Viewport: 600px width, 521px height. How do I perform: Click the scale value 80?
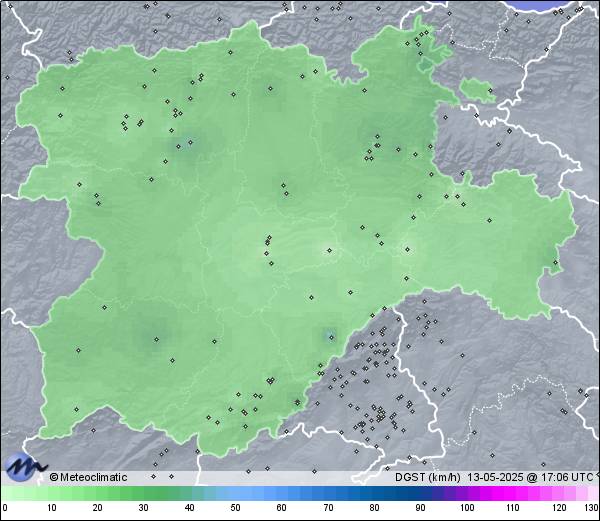click(x=375, y=508)
